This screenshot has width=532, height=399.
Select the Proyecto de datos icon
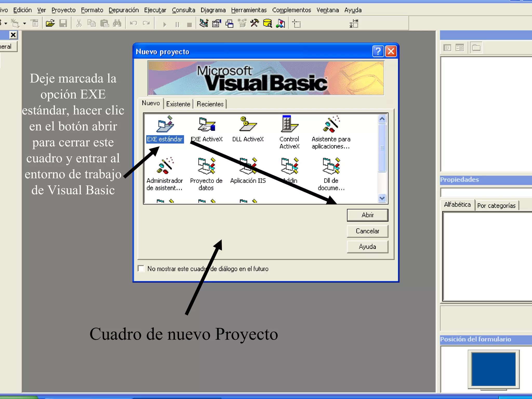206,174
